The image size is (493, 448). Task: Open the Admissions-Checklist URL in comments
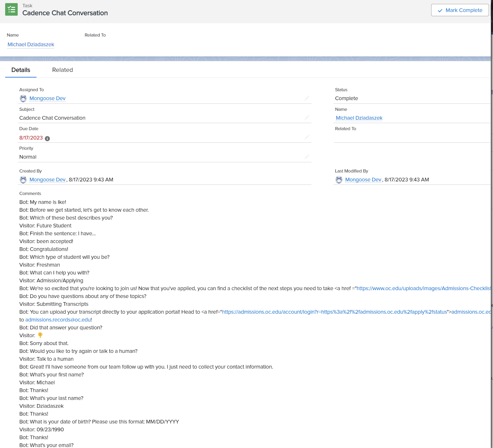(423, 288)
